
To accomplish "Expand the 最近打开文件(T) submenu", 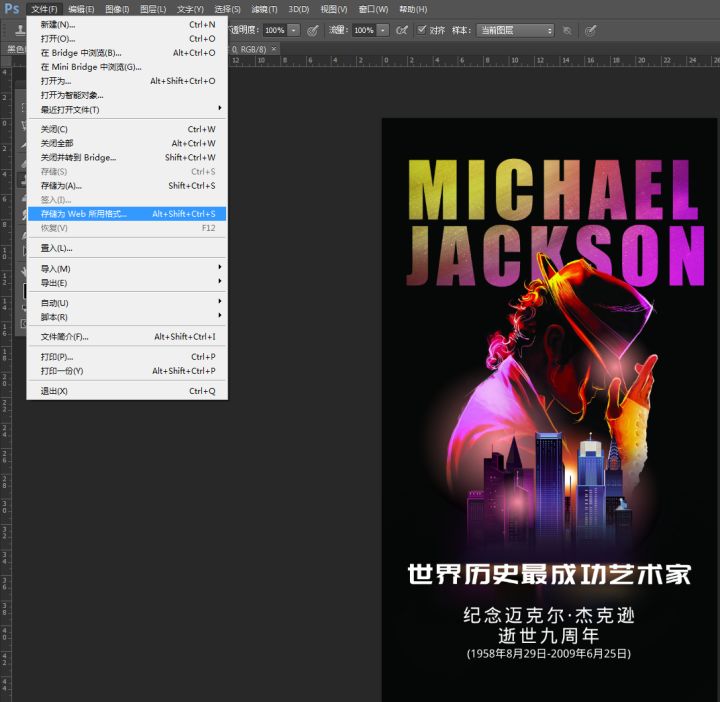I will coord(127,109).
